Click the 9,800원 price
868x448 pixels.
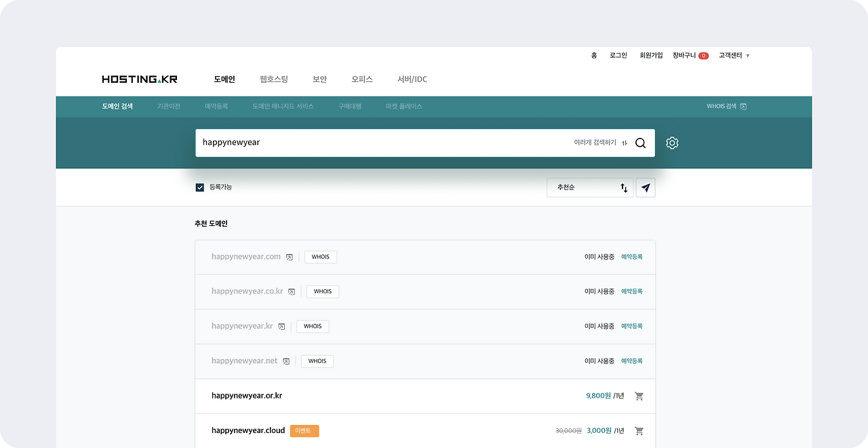[x=599, y=396]
